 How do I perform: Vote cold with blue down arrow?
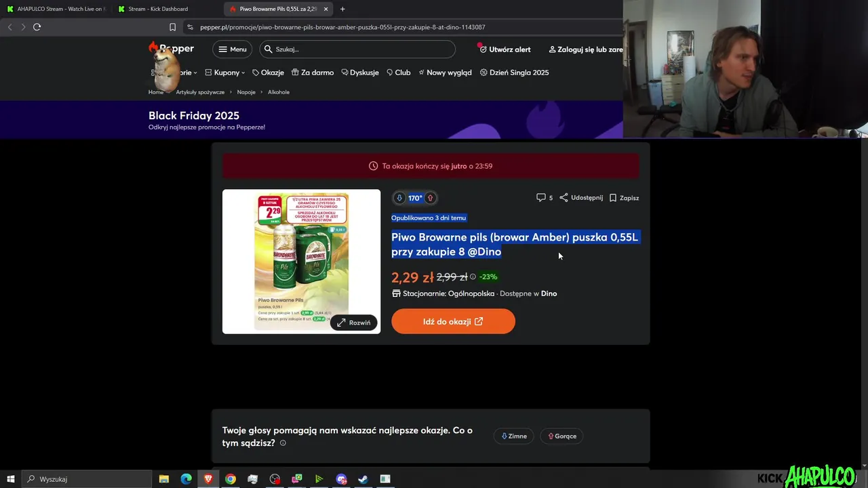pyautogui.click(x=399, y=198)
